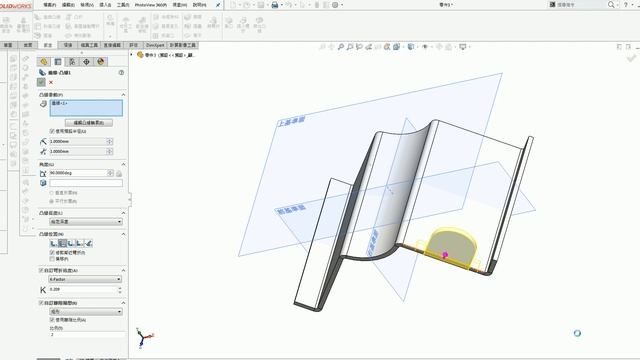Open the leftmost CommandManager tab

(8, 45)
